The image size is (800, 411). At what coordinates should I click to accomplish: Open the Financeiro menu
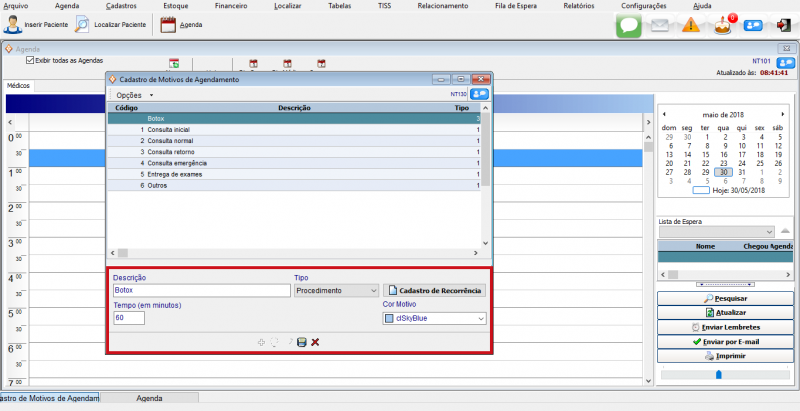[231, 6]
